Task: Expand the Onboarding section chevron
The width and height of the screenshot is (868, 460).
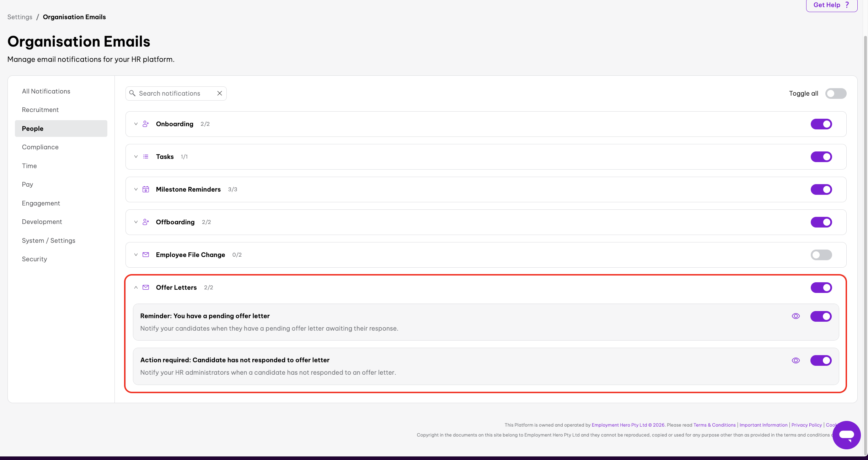Action: (x=136, y=124)
